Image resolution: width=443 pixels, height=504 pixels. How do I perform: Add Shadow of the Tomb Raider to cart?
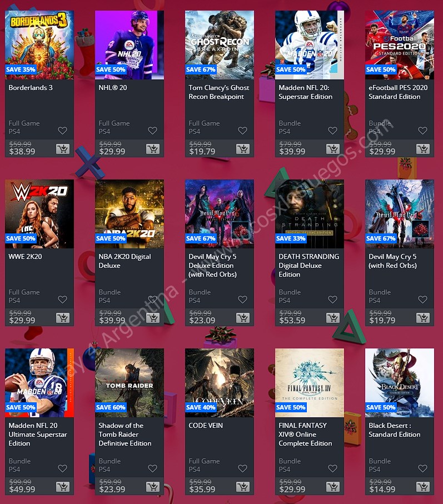(x=153, y=487)
